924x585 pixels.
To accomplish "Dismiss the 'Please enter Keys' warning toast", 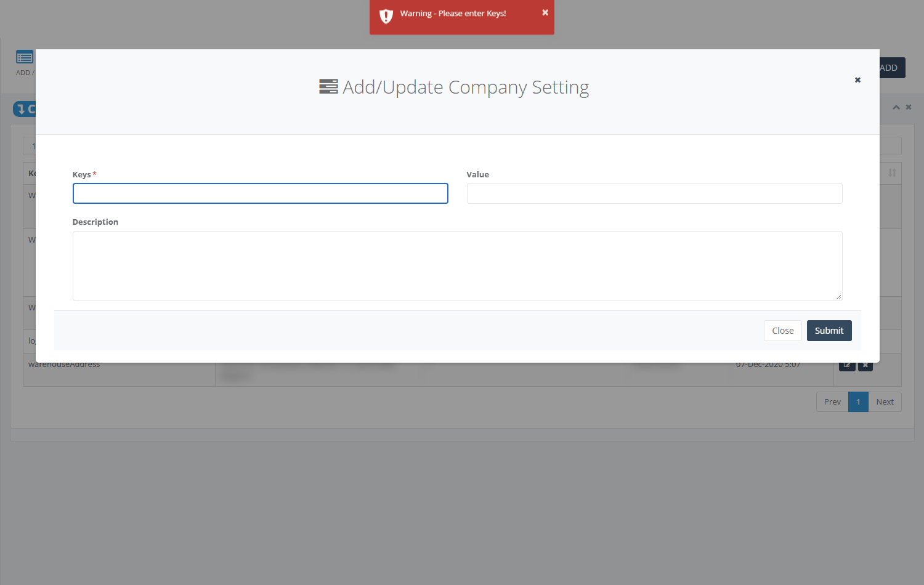I will (x=545, y=12).
